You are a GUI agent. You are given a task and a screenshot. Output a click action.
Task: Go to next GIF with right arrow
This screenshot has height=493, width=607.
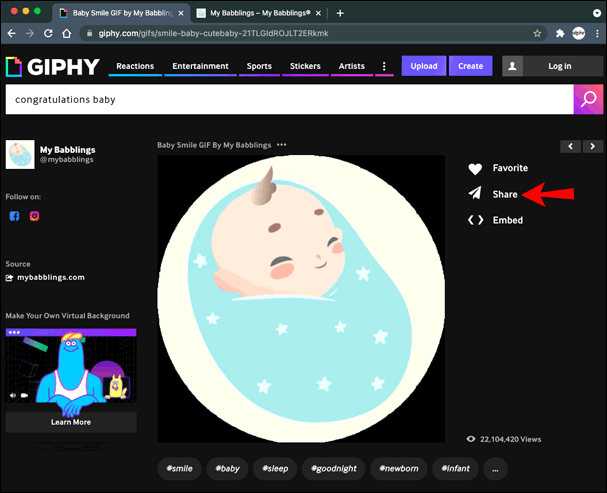(x=594, y=146)
